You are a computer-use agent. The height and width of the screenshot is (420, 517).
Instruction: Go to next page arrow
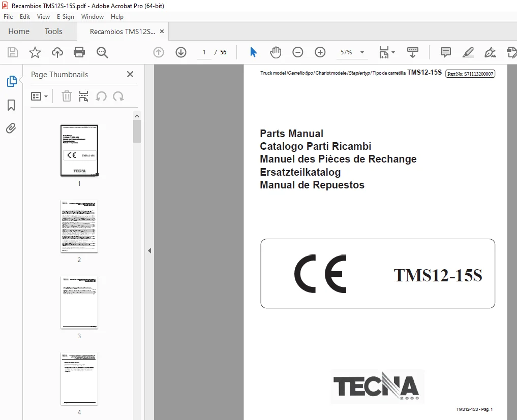[x=181, y=52]
